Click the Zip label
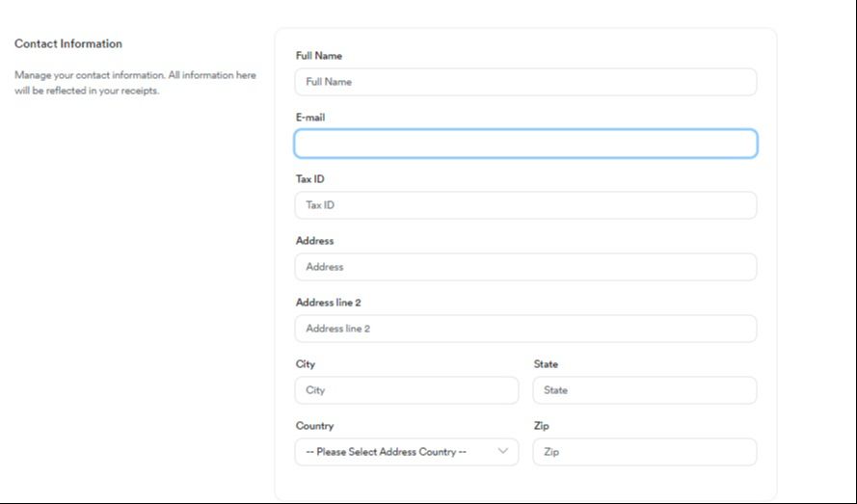 541,426
